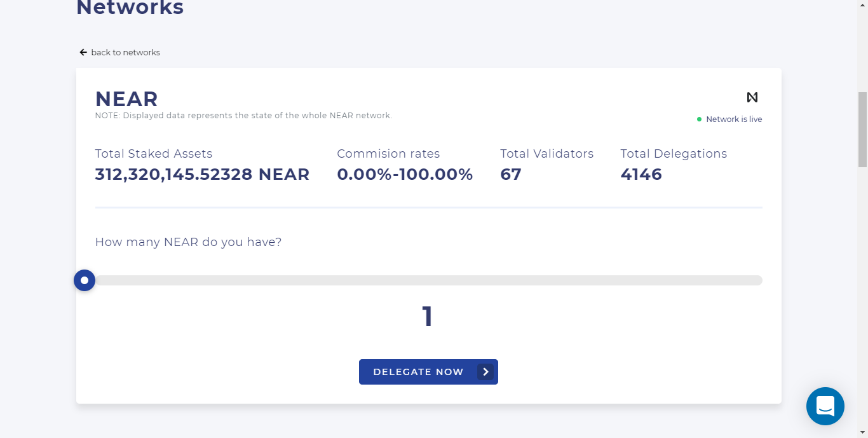
Task: Click the Total Validators value 67
Action: (511, 174)
